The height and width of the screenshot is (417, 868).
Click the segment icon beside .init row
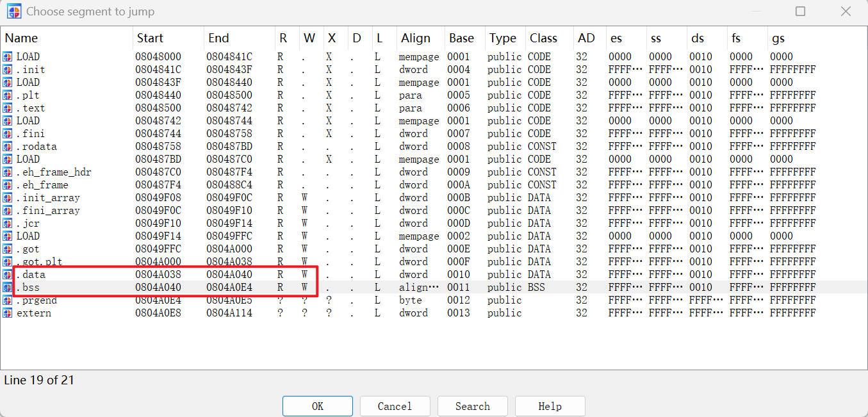[x=8, y=70]
